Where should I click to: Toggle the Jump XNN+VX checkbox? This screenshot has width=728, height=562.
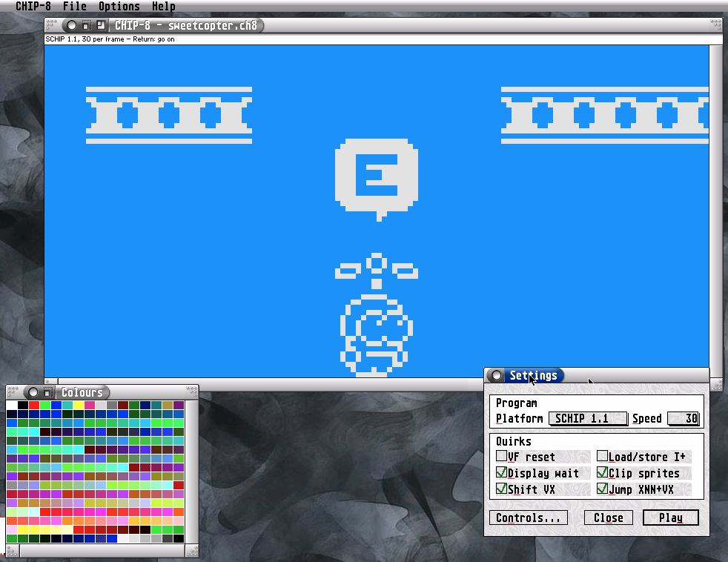pos(602,489)
